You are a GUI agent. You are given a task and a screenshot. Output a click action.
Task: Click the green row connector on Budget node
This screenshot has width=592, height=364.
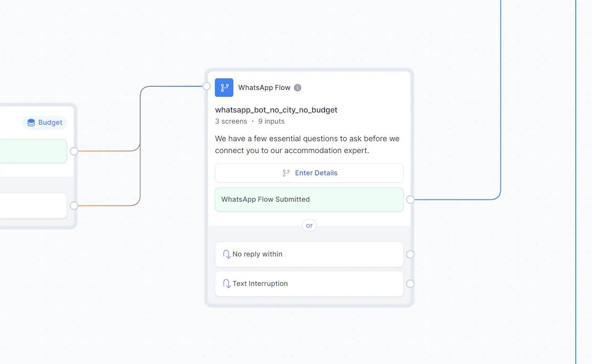[x=74, y=151]
